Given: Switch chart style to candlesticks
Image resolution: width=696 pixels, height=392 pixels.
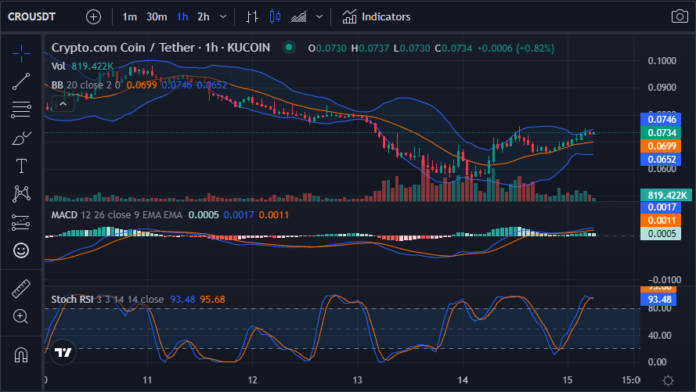Looking at the screenshot, I should pyautogui.click(x=275, y=17).
